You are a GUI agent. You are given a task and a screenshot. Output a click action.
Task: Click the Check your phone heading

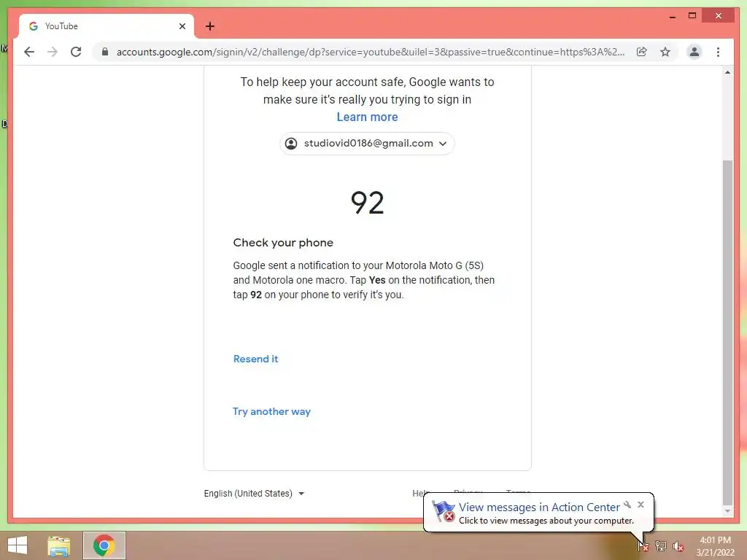pyautogui.click(x=283, y=243)
